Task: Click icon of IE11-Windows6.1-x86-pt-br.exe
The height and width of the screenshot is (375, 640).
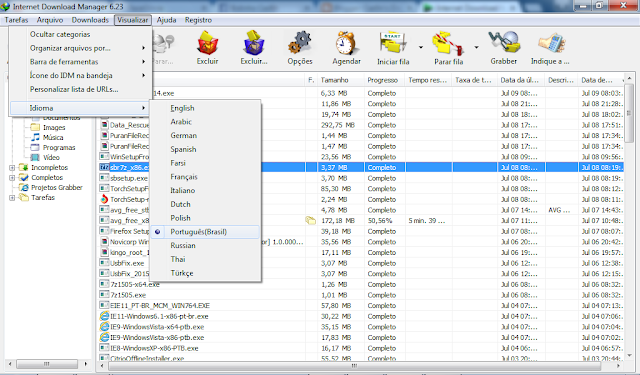Action: tap(104, 316)
